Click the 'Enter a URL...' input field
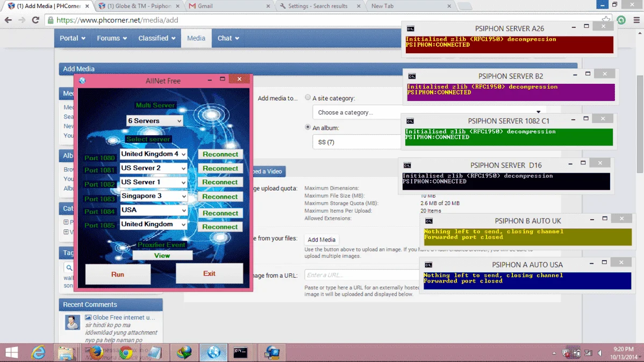 (362, 275)
